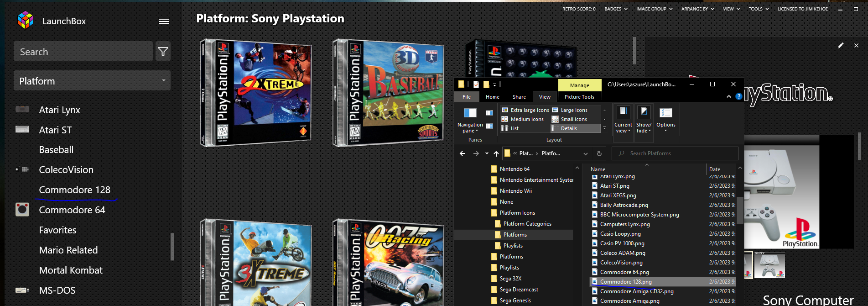Select Small icons layout

coord(569,119)
